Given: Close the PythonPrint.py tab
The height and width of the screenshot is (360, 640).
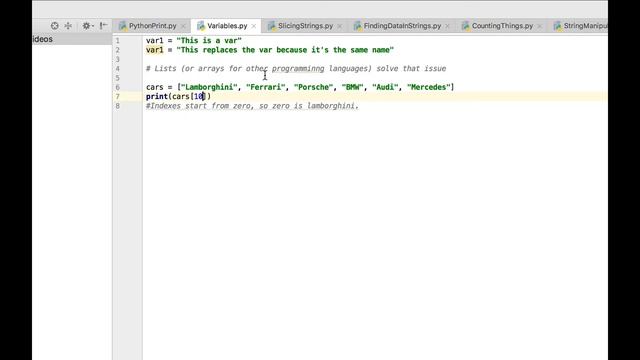Looking at the screenshot, I should [183, 26].
